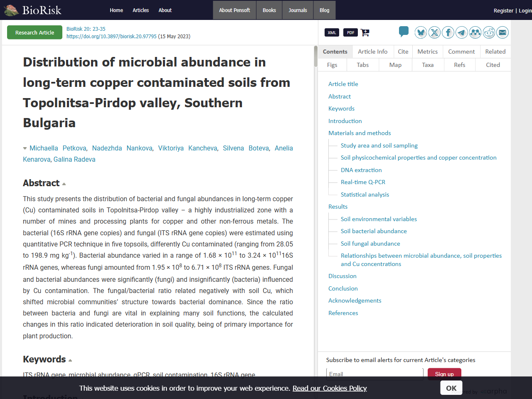Share article on X (Twitter)

tap(434, 32)
